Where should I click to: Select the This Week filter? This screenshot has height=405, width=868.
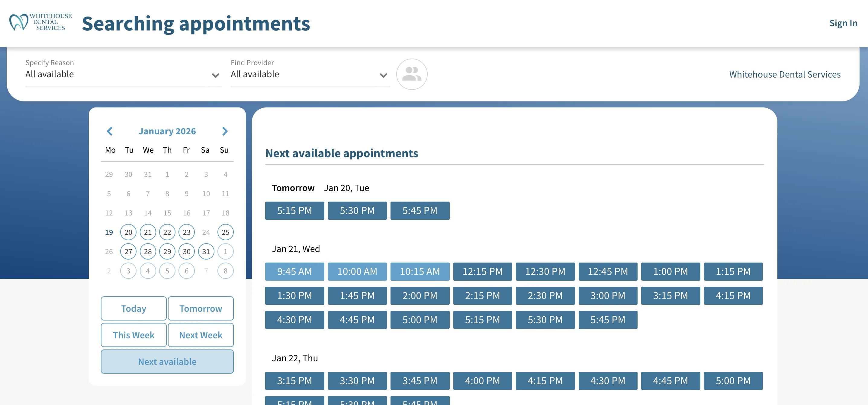(133, 335)
